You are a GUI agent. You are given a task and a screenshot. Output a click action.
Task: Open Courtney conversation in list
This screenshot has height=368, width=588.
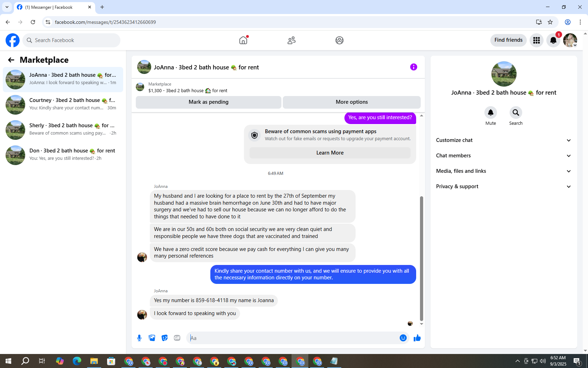[63, 105]
